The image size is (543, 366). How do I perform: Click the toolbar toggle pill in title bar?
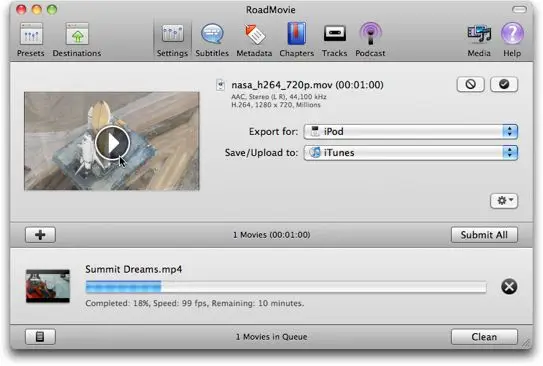pyautogui.click(x=519, y=10)
